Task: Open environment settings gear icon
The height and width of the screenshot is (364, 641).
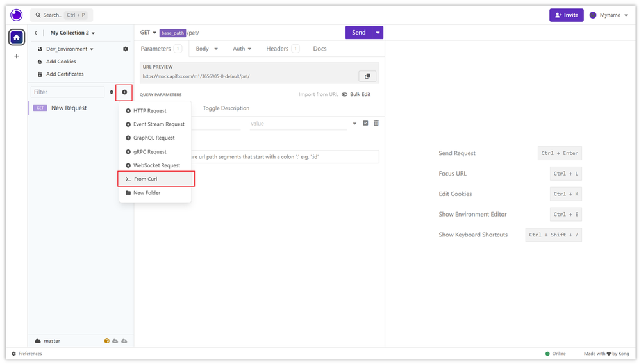Action: pos(126,49)
